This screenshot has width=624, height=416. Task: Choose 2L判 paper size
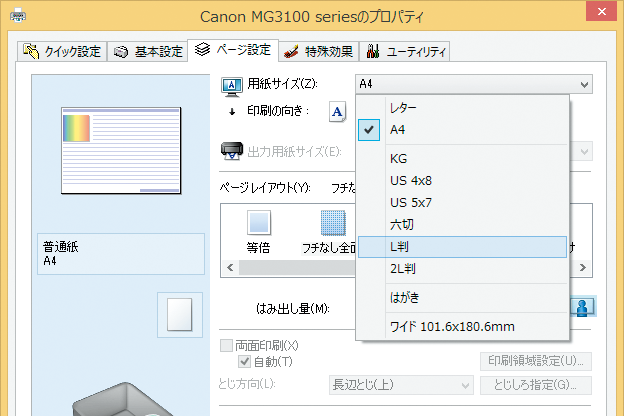tap(462, 269)
